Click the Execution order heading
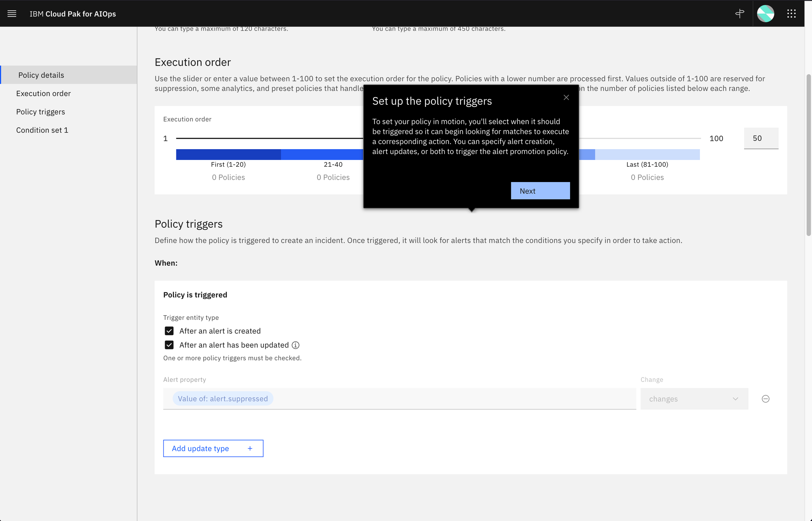Screen dimensions: 812x521 click(193, 62)
